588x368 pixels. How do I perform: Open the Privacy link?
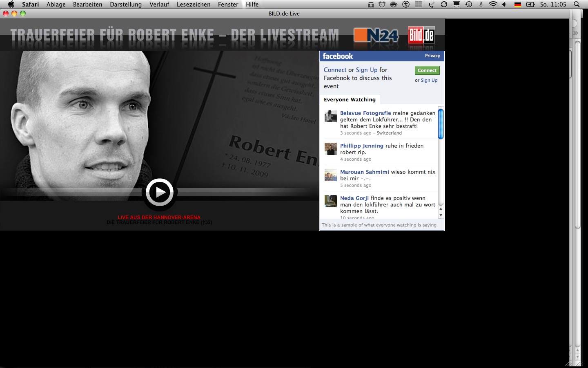[432, 56]
